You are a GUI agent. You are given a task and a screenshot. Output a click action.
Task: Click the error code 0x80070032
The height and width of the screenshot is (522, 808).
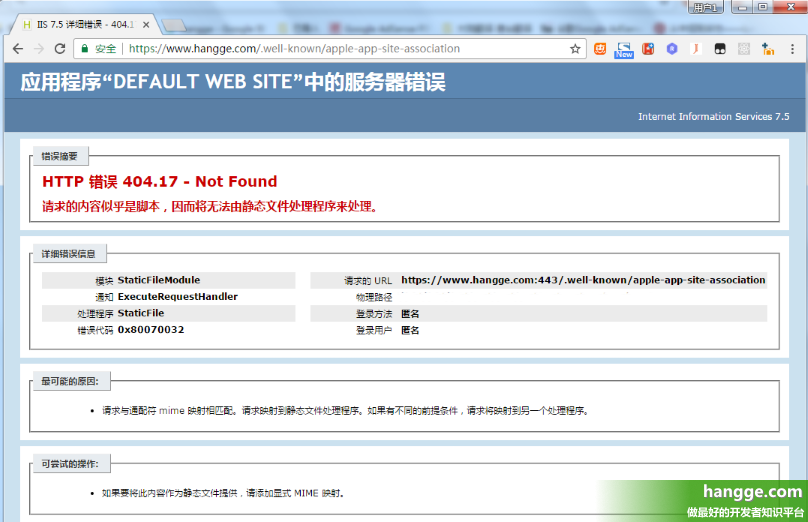pyautogui.click(x=151, y=329)
